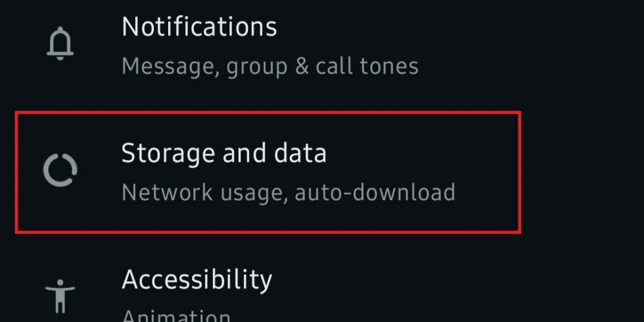Select "Message, group & call tones" subtitle
644x322 pixels.
pyautogui.click(x=270, y=66)
